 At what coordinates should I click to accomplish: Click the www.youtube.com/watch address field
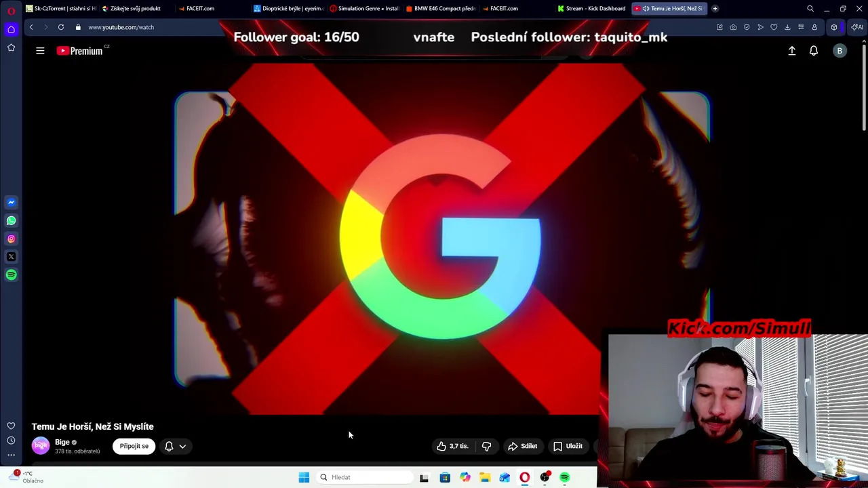point(121,27)
